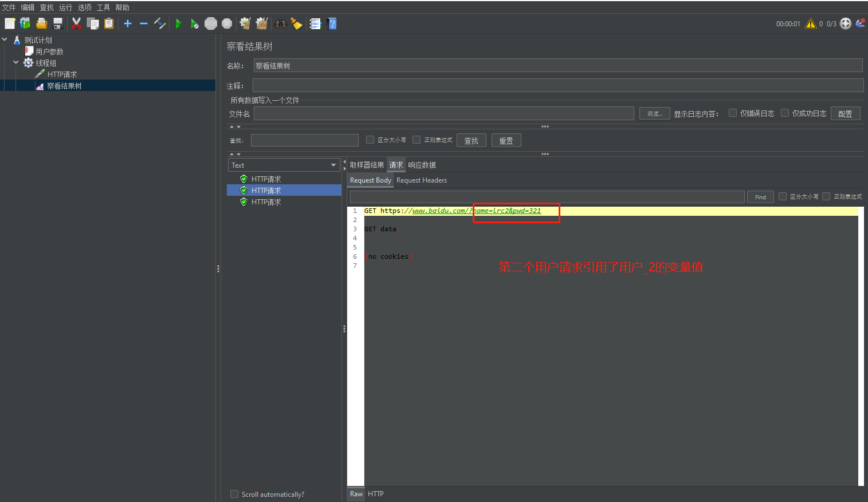
Task: Click the 注释 comment input field
Action: 558,85
